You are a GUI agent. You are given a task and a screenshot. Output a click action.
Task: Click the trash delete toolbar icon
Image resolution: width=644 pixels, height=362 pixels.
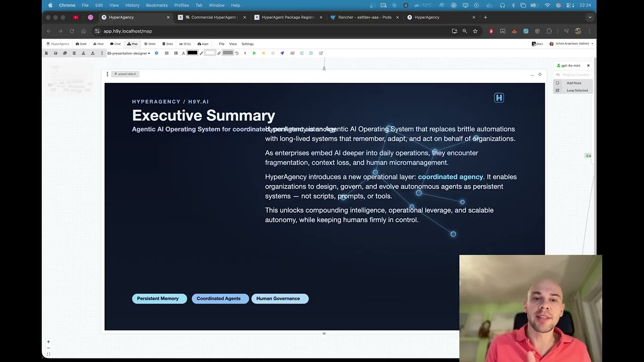(x=74, y=53)
